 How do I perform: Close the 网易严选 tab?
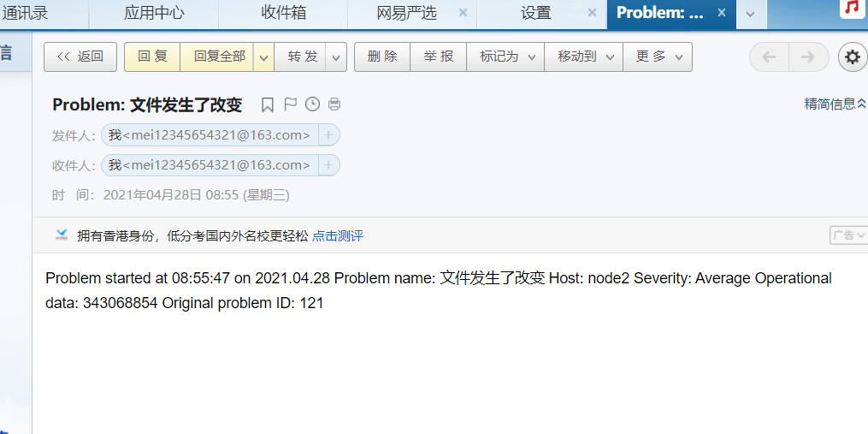pyautogui.click(x=464, y=13)
